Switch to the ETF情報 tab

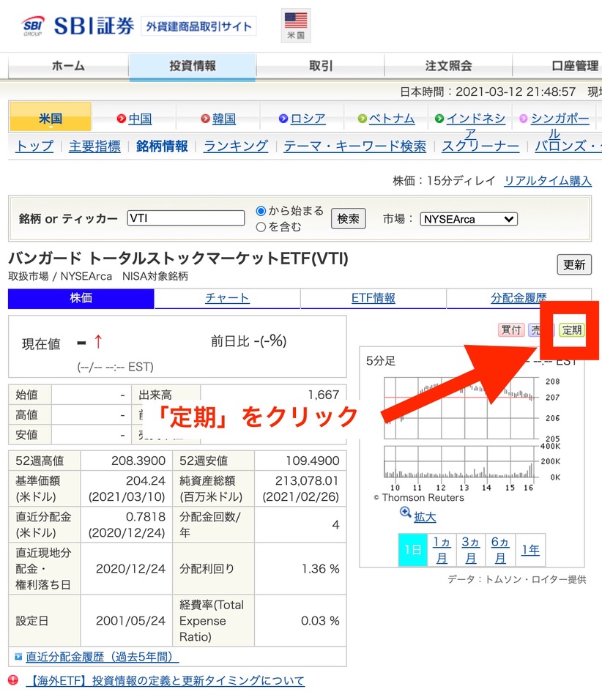click(374, 298)
